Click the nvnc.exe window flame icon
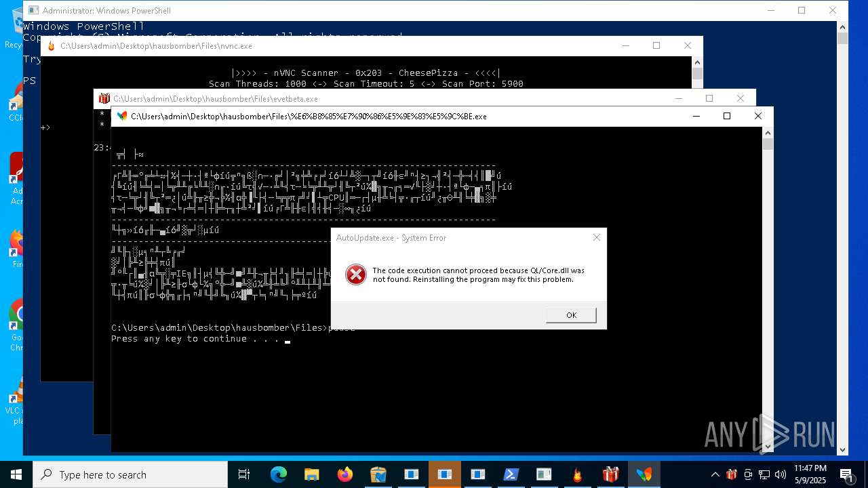This screenshot has height=488, width=868. pos(51,46)
